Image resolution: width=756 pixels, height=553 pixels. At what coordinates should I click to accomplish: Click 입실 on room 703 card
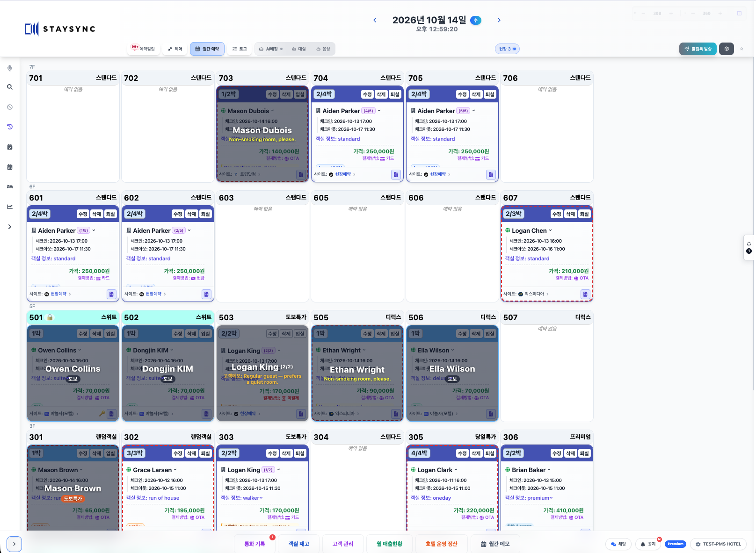click(x=300, y=94)
